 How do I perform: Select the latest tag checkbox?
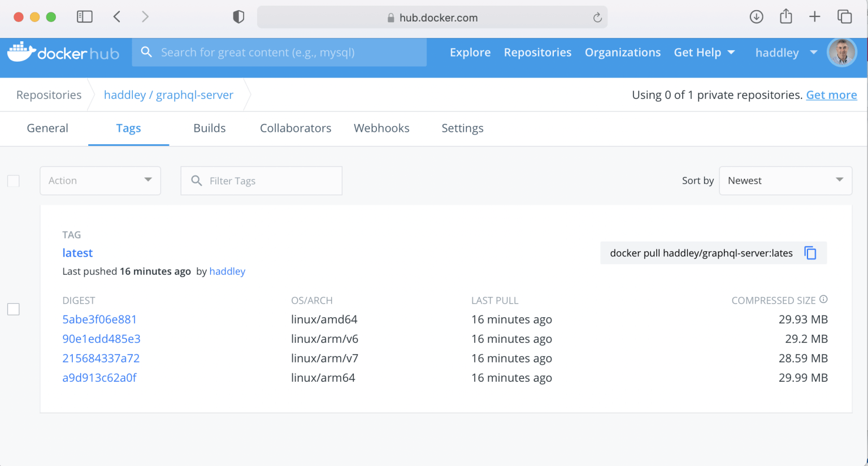tap(14, 309)
